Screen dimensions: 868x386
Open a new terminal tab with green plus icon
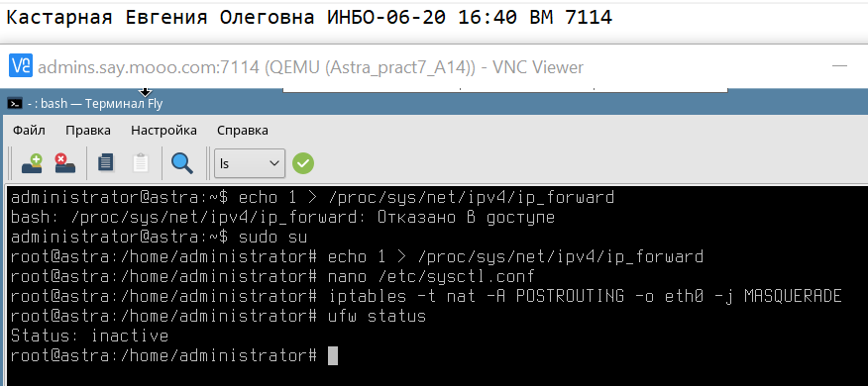pyautogui.click(x=32, y=163)
